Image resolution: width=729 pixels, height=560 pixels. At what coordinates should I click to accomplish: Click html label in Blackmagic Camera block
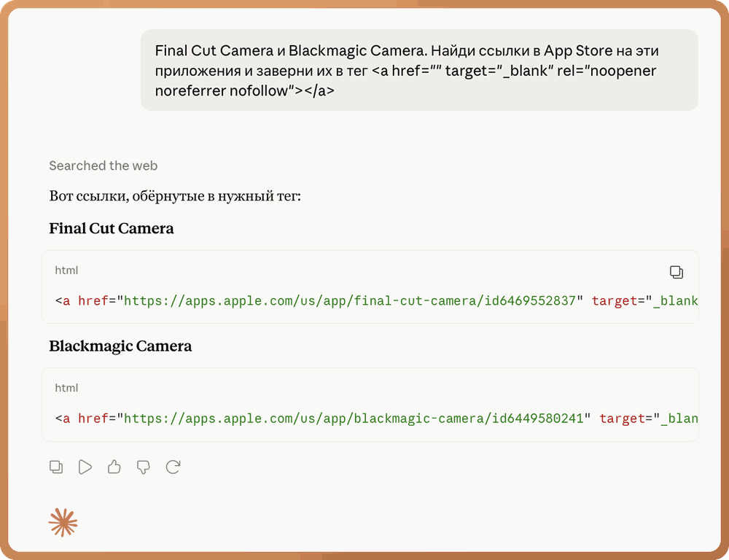[66, 388]
